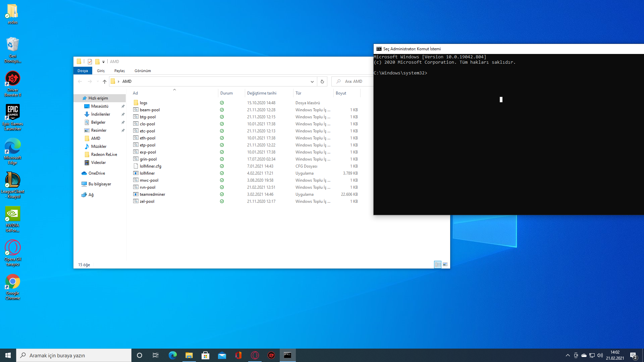Open Mail app from taskbar
This screenshot has width=644, height=362.
coord(222,355)
